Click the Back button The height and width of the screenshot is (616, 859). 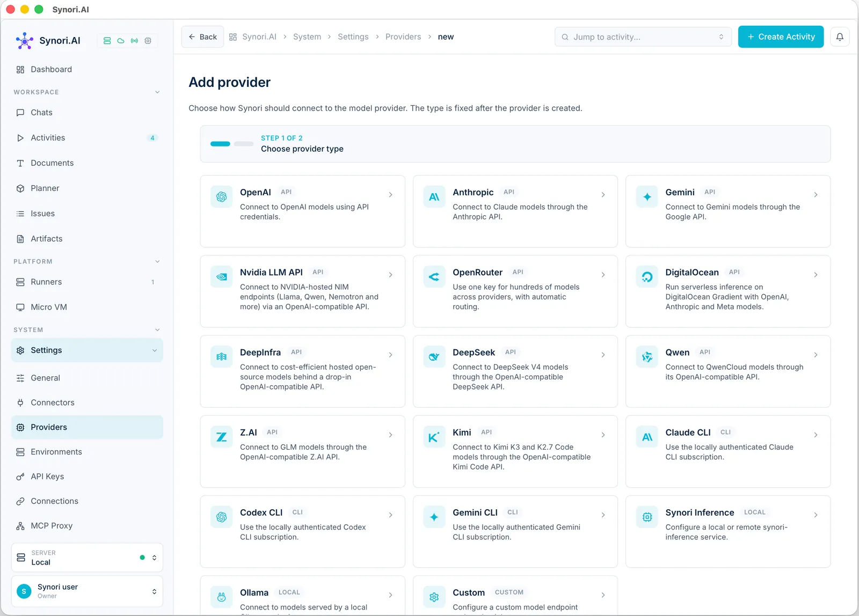202,37
